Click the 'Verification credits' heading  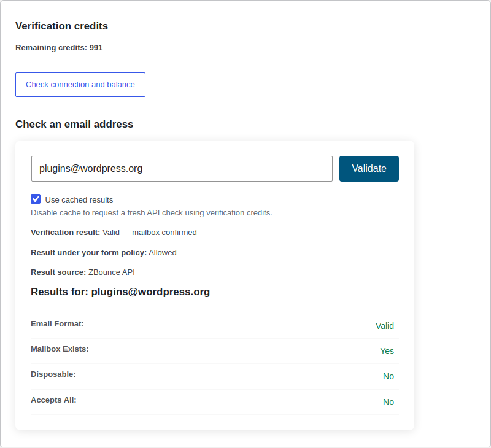[x=62, y=26]
